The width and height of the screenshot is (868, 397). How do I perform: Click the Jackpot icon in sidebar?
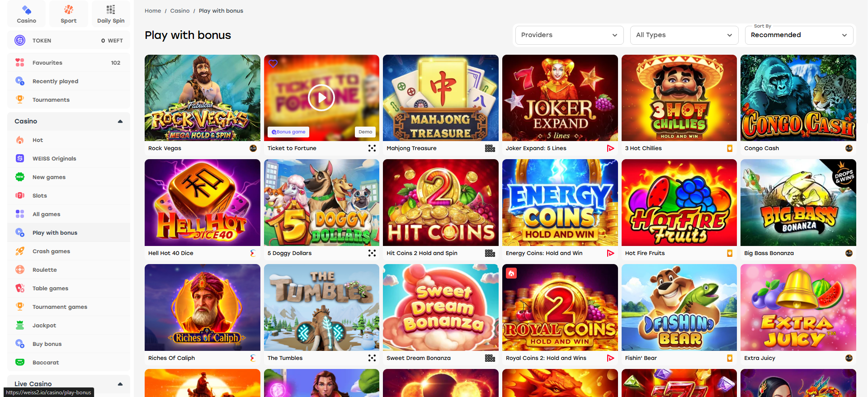coord(20,326)
